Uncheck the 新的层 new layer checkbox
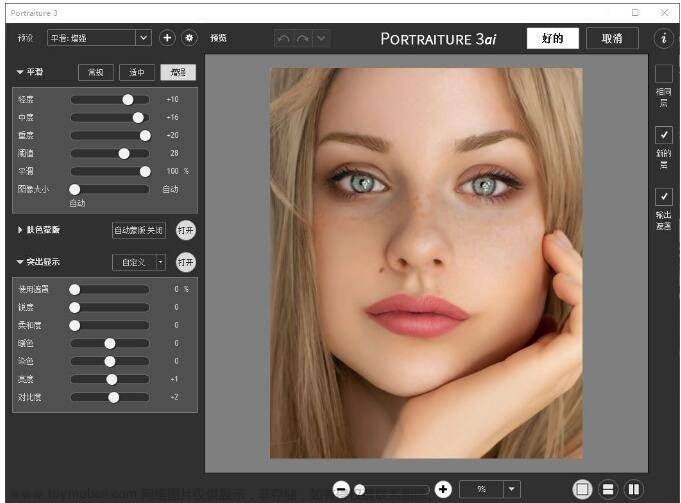This screenshot has height=503, width=681. pos(664,135)
